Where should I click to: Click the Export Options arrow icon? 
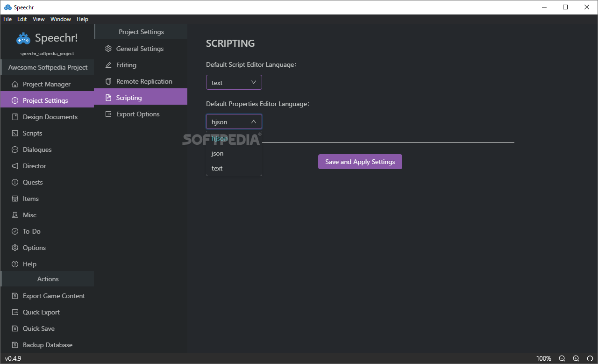tap(108, 114)
